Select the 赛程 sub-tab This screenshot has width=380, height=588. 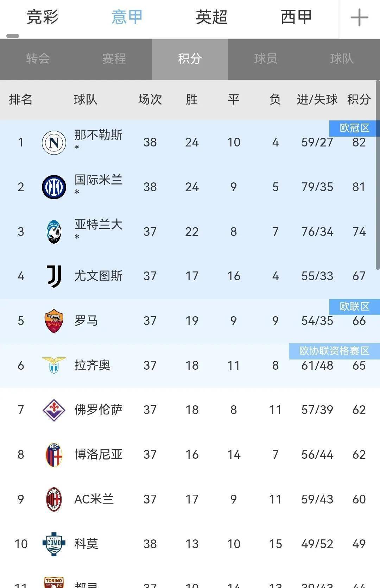[114, 58]
